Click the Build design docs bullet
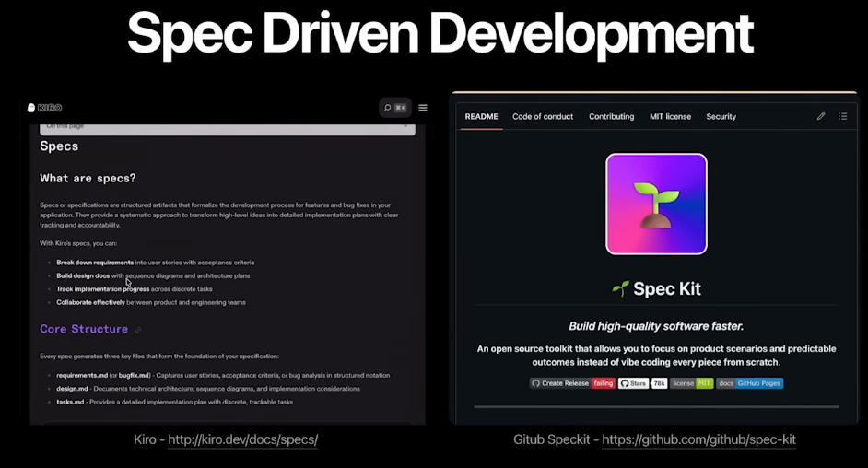Viewport: 868px width, 468px height. pyautogui.click(x=153, y=276)
